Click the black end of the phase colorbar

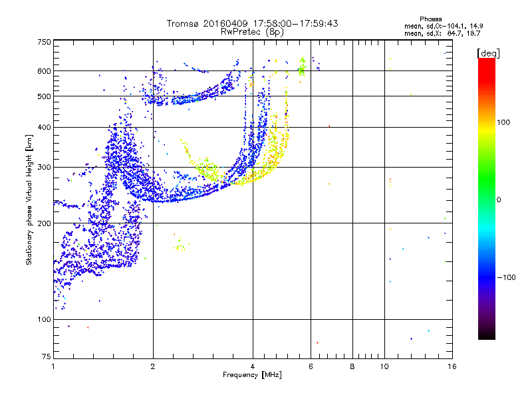pos(487,335)
